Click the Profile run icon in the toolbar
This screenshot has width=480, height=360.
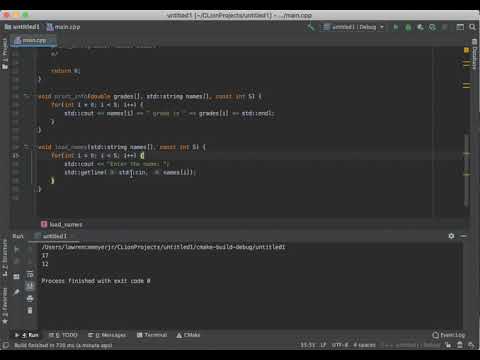click(432, 27)
